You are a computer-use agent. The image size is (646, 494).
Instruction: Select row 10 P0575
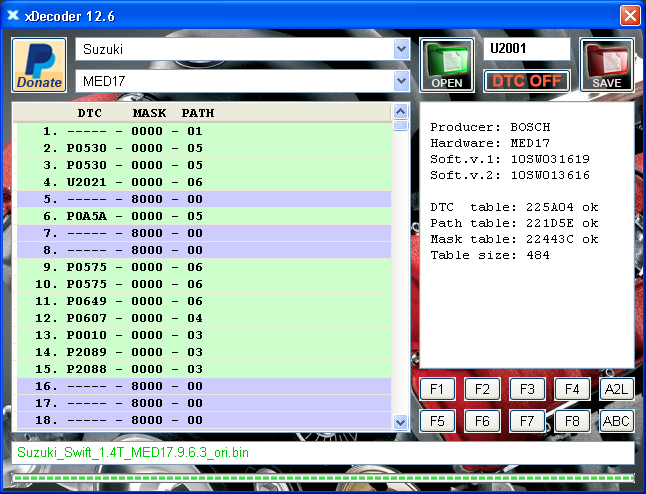click(204, 284)
